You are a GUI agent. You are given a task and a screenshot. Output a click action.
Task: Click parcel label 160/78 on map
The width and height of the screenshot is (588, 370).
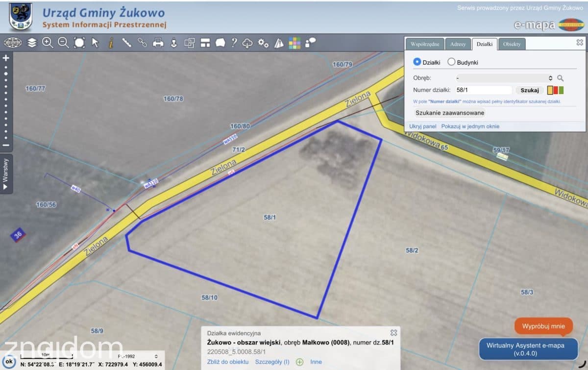coord(173,99)
